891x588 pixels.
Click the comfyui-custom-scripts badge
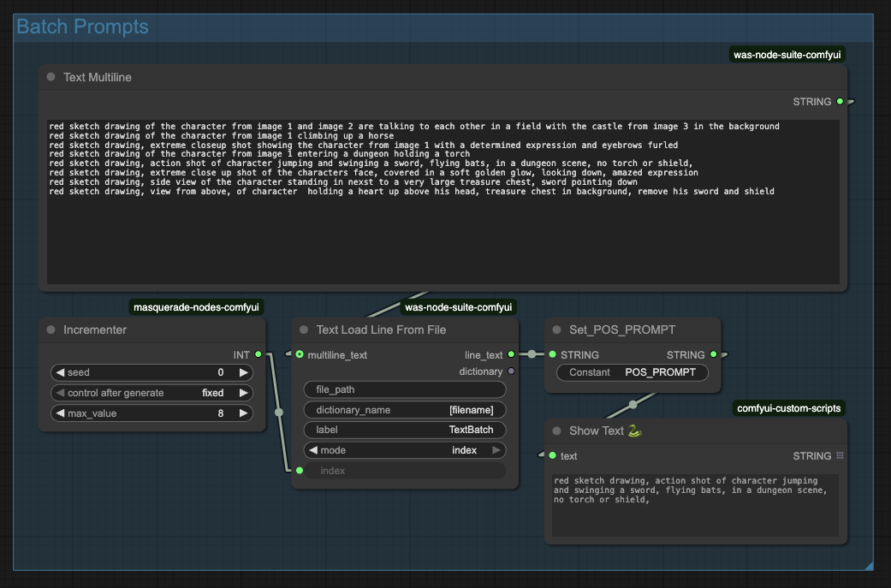pyautogui.click(x=788, y=408)
